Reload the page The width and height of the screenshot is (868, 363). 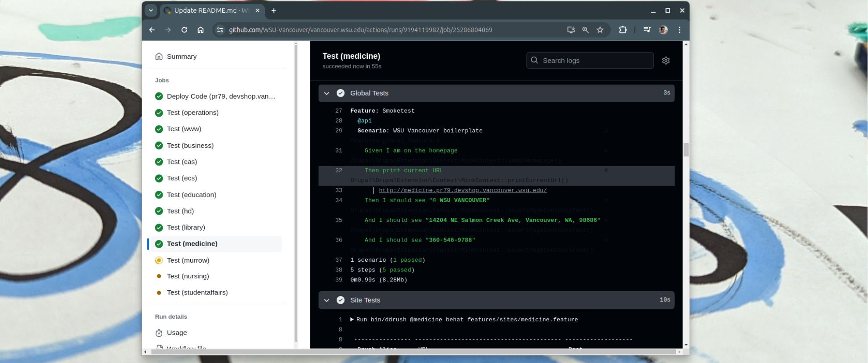click(184, 30)
